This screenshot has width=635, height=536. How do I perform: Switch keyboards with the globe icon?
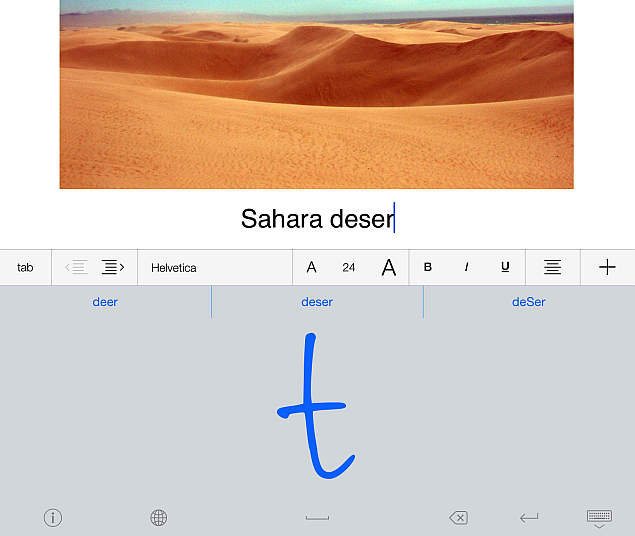158,517
